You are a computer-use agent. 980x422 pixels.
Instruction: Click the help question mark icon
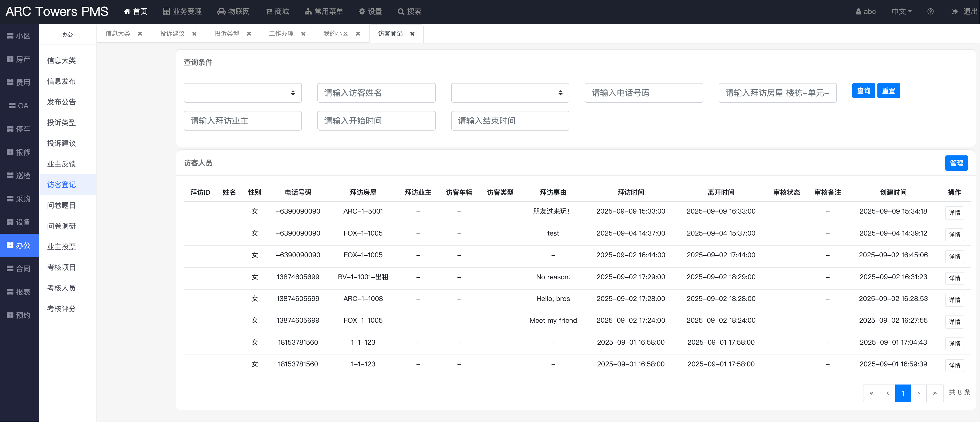[x=930, y=12]
